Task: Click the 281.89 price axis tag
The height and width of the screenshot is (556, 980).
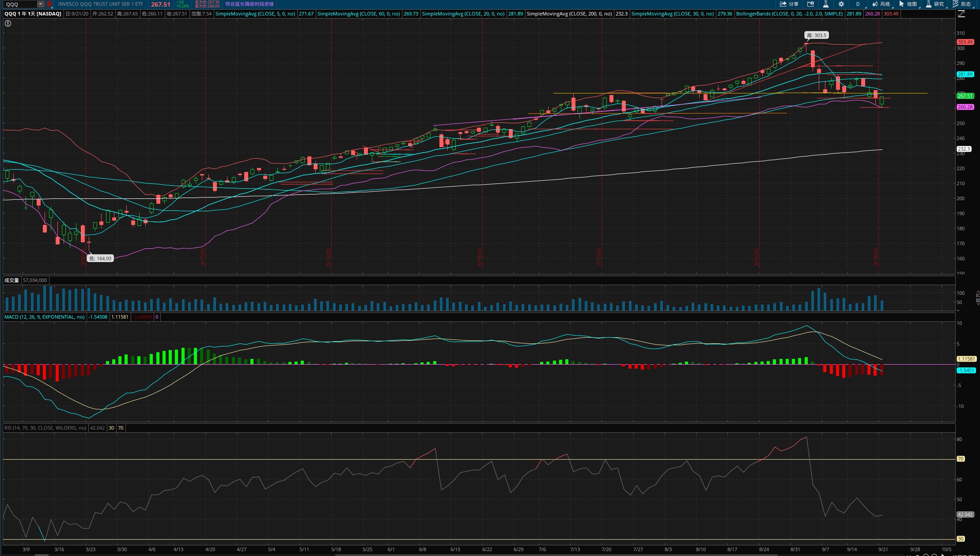Action: click(965, 74)
